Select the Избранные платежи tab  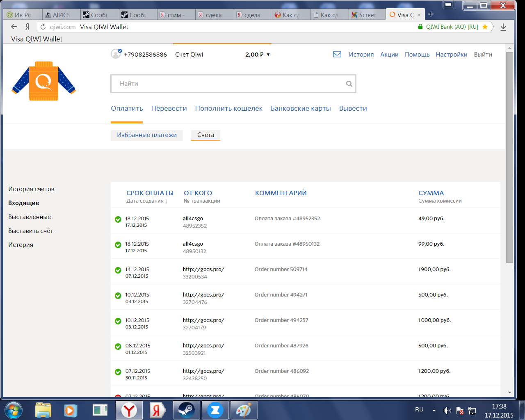(x=147, y=135)
